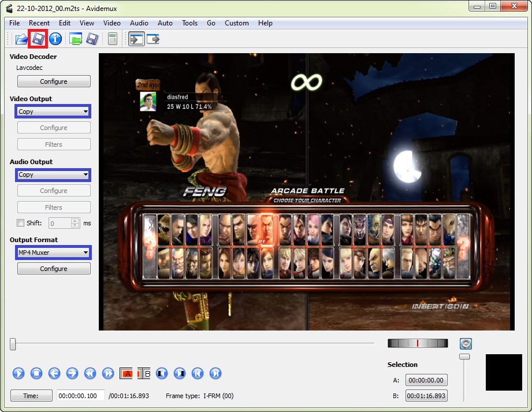Open the Edit menu
The height and width of the screenshot is (412, 532).
[x=65, y=23]
